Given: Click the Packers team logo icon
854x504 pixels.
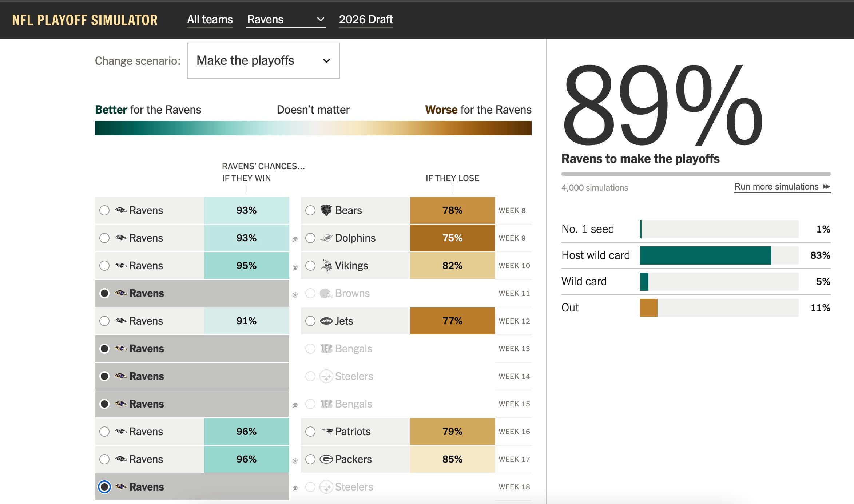Looking at the screenshot, I should point(326,459).
